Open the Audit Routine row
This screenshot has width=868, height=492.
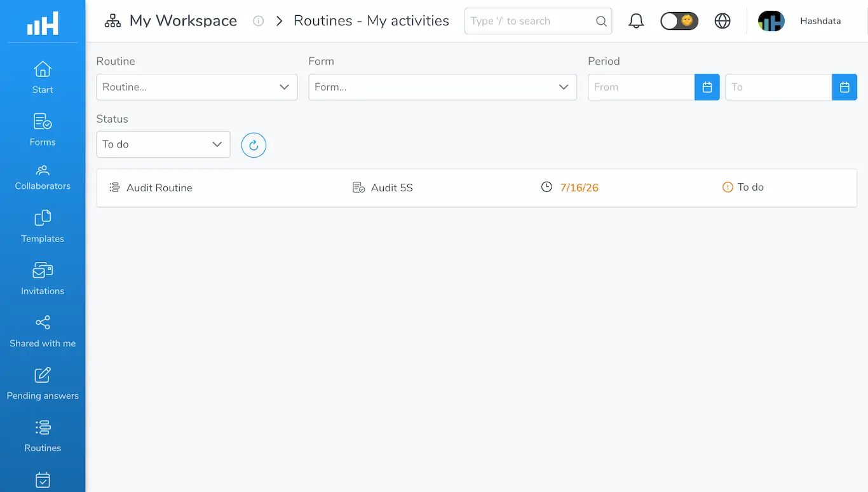coord(477,188)
